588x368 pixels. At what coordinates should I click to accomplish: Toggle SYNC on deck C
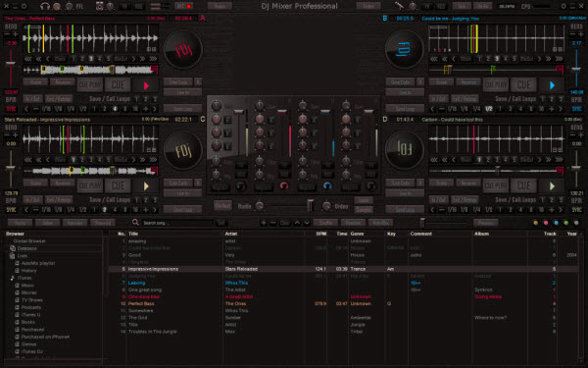[11, 210]
